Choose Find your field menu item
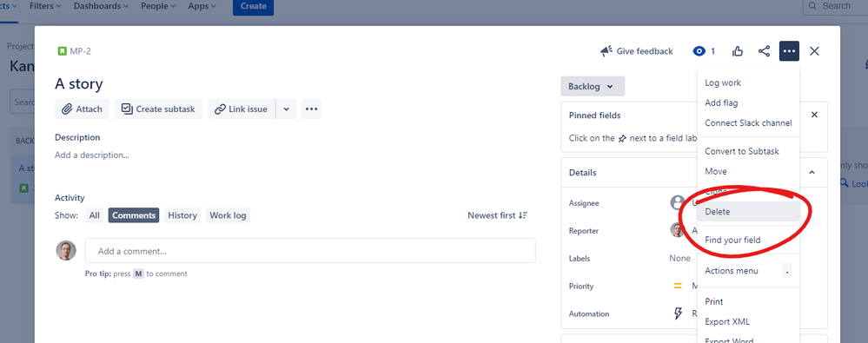 click(748, 240)
